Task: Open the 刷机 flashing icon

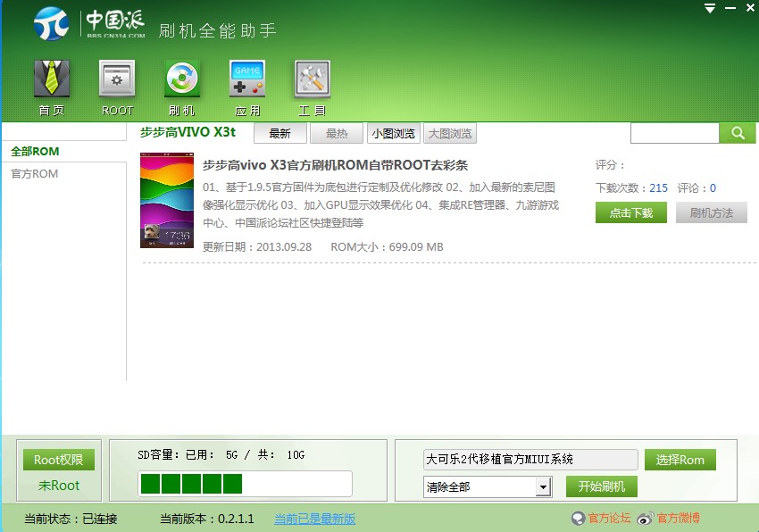Action: click(x=182, y=79)
